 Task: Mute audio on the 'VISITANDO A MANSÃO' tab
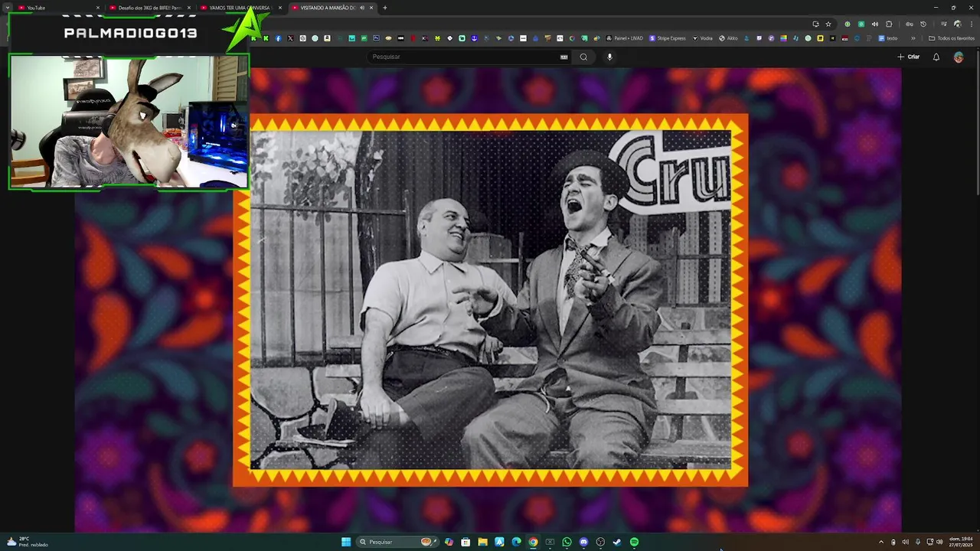pyautogui.click(x=362, y=8)
